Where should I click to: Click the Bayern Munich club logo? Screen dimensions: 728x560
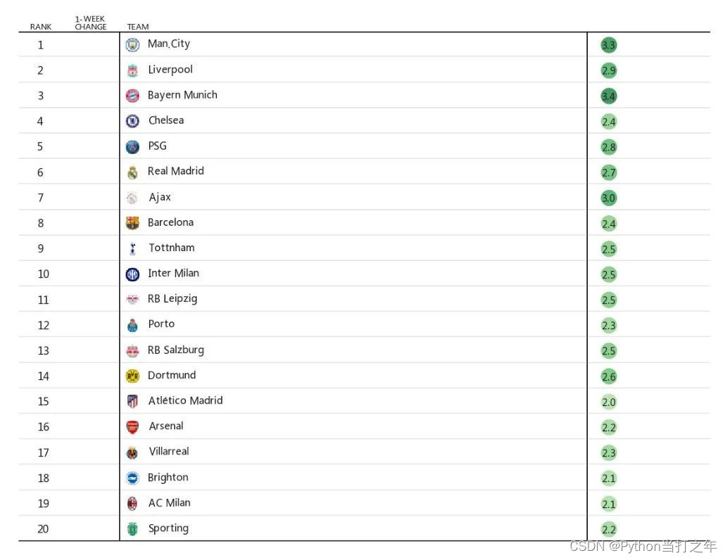pos(132,96)
